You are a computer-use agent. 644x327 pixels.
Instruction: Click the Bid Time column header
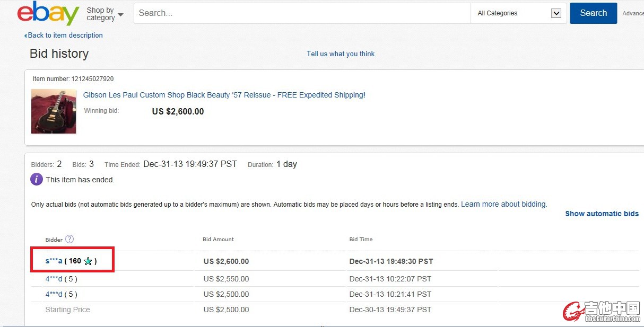[x=361, y=239]
